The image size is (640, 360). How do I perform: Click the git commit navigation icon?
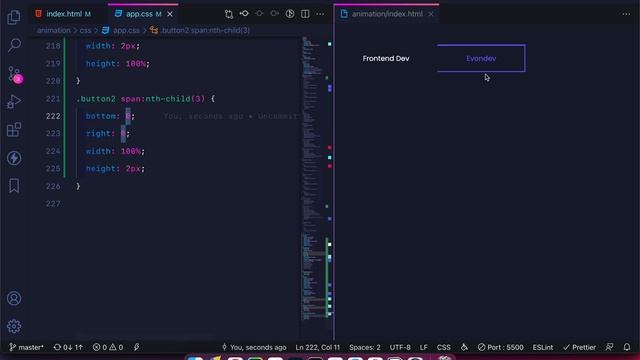point(244,13)
